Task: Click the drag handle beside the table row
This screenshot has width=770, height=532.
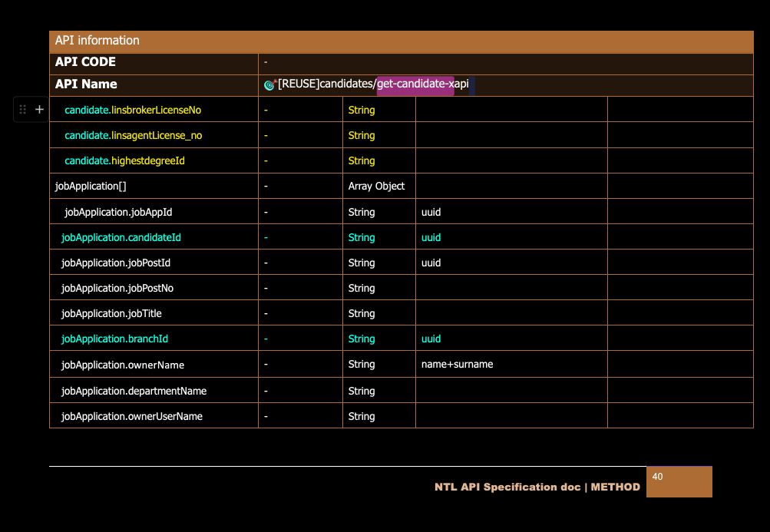Action: point(22,110)
